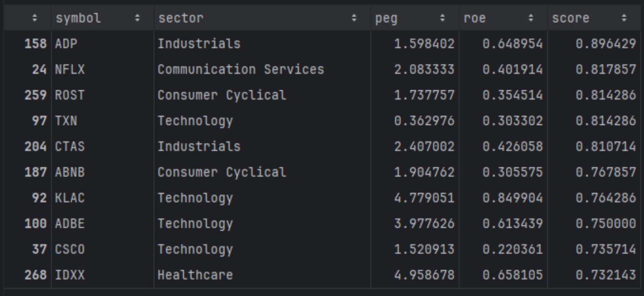Select Communication Services sector cell
644x296 pixels.
[x=241, y=69]
